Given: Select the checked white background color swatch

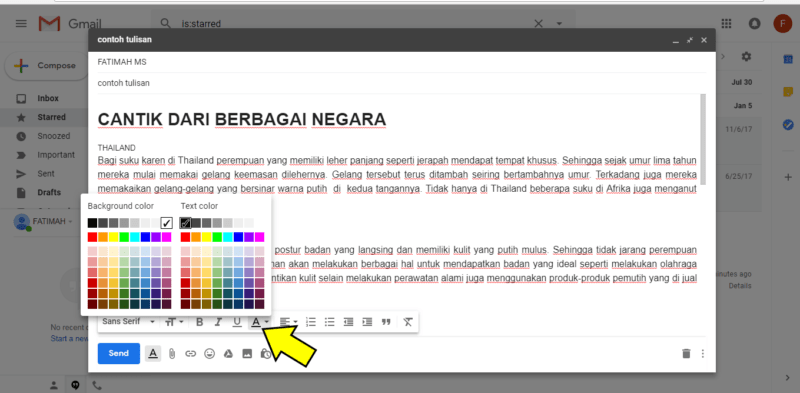Looking at the screenshot, I should tap(166, 223).
